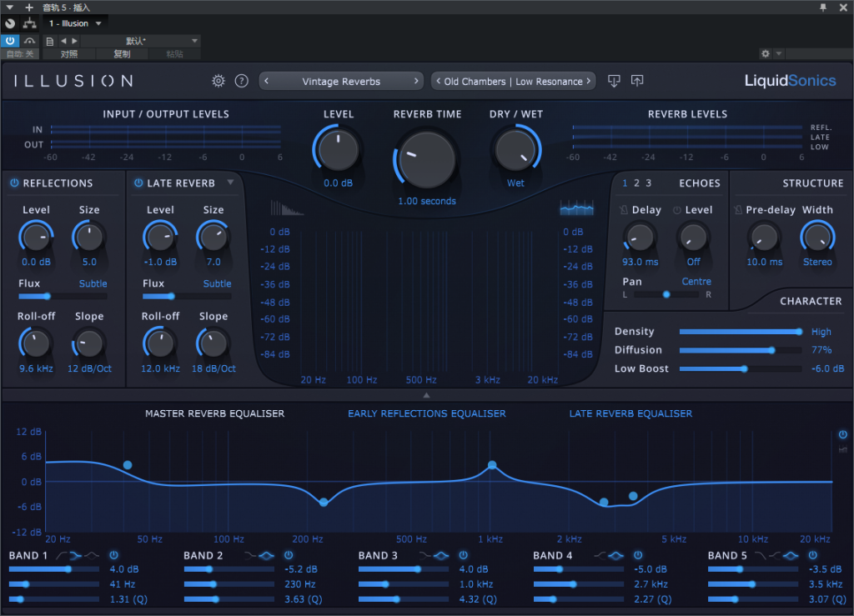Toggle the Late Reverb section power button
Image resolution: width=854 pixels, height=616 pixels.
click(138, 183)
